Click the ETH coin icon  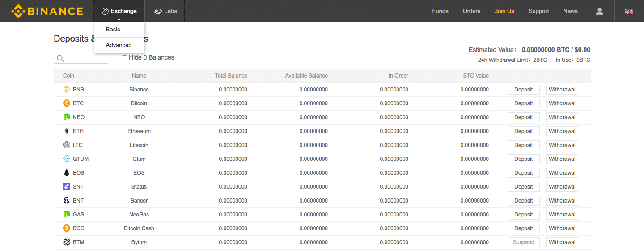[x=67, y=131]
